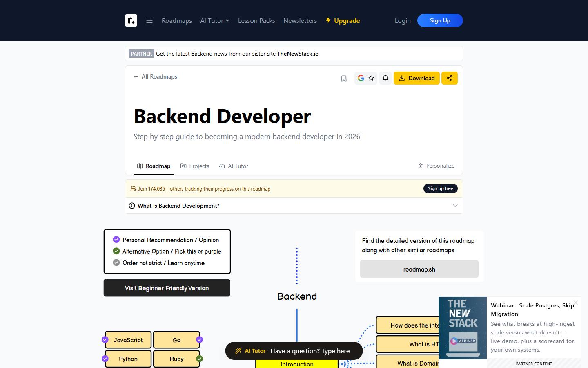Close the webinar partner ad

[576, 303]
